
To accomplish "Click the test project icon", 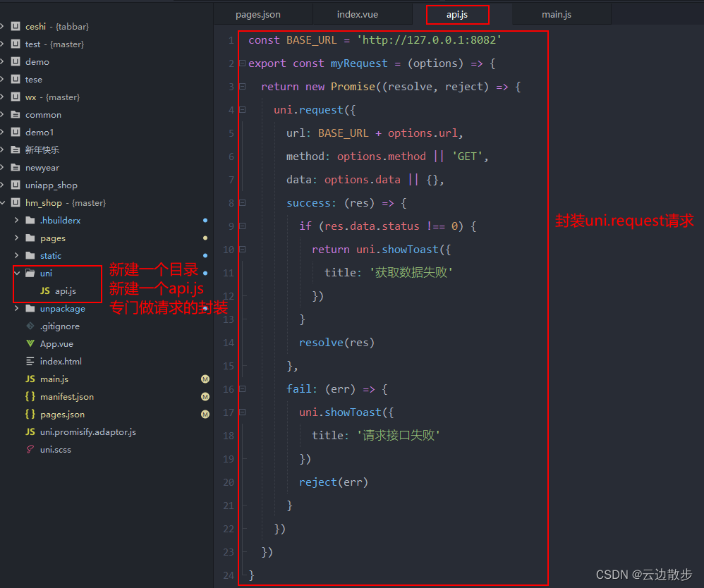I will 16,44.
